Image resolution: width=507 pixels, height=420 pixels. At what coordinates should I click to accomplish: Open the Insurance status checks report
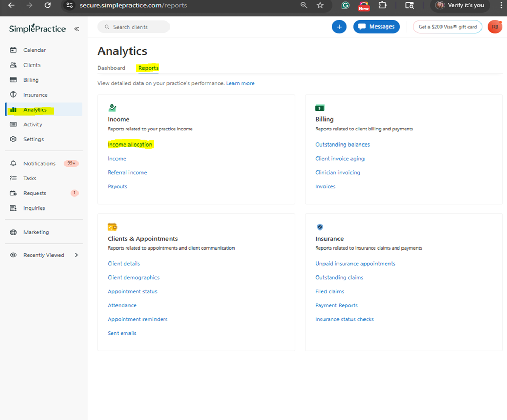(x=344, y=319)
